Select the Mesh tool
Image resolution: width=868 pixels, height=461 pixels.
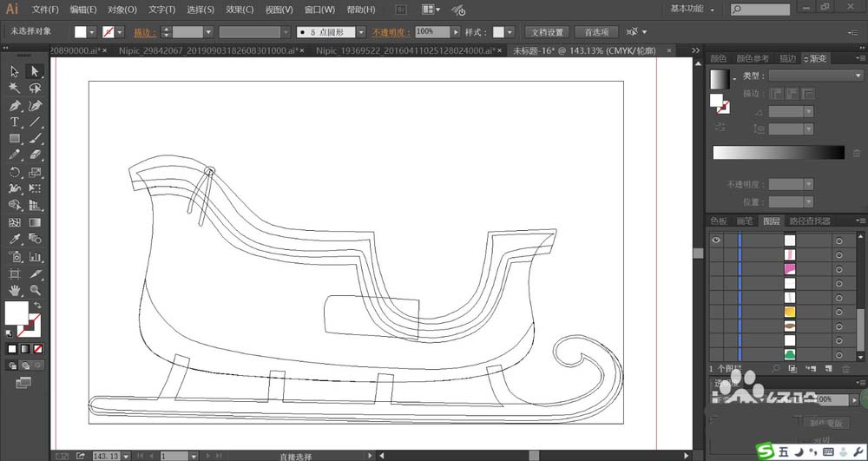coord(15,222)
